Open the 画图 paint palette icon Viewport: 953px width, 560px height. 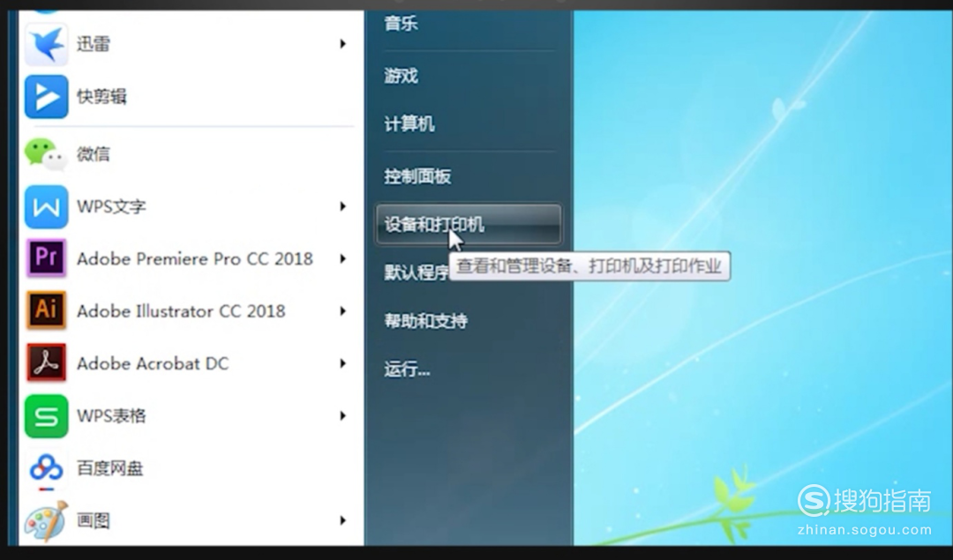pos(46,520)
